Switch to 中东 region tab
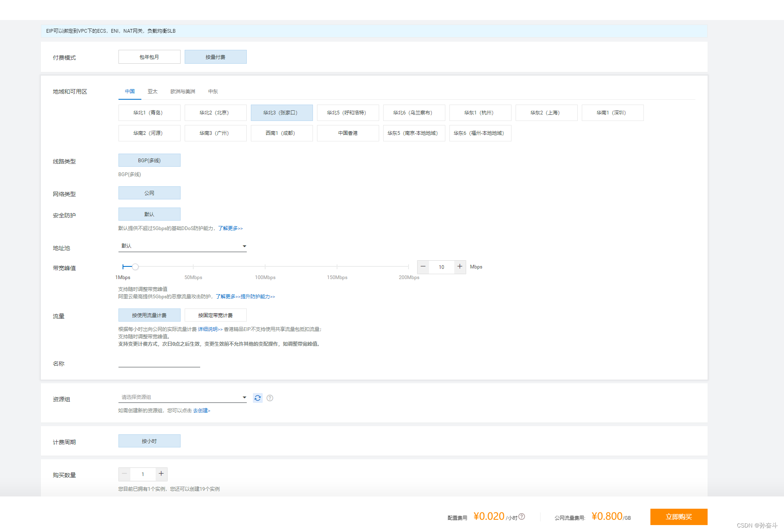Image resolution: width=784 pixels, height=532 pixels. pos(213,92)
